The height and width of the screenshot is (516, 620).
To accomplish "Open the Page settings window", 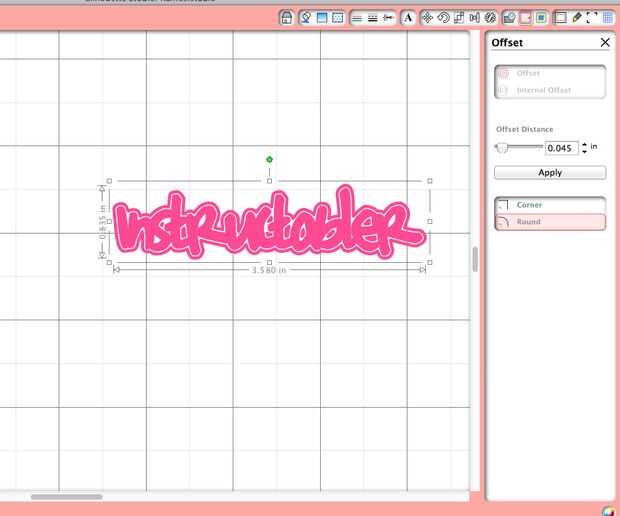I will pyautogui.click(x=560, y=18).
